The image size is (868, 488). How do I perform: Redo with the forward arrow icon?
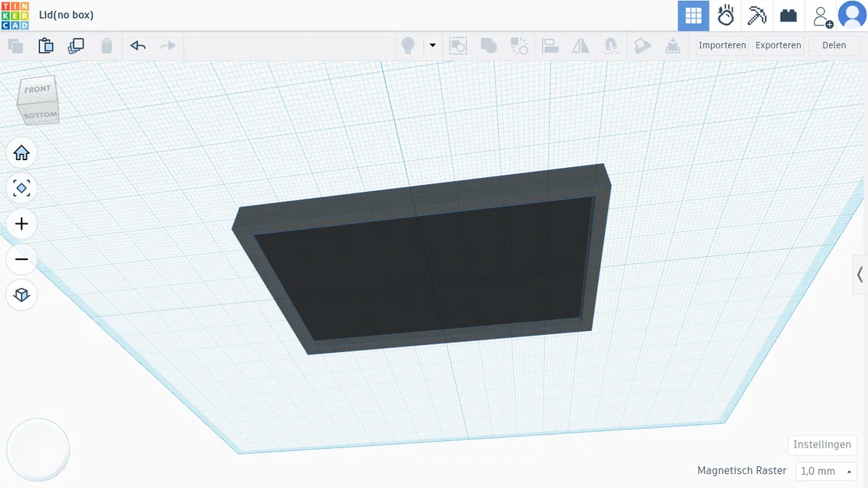169,46
